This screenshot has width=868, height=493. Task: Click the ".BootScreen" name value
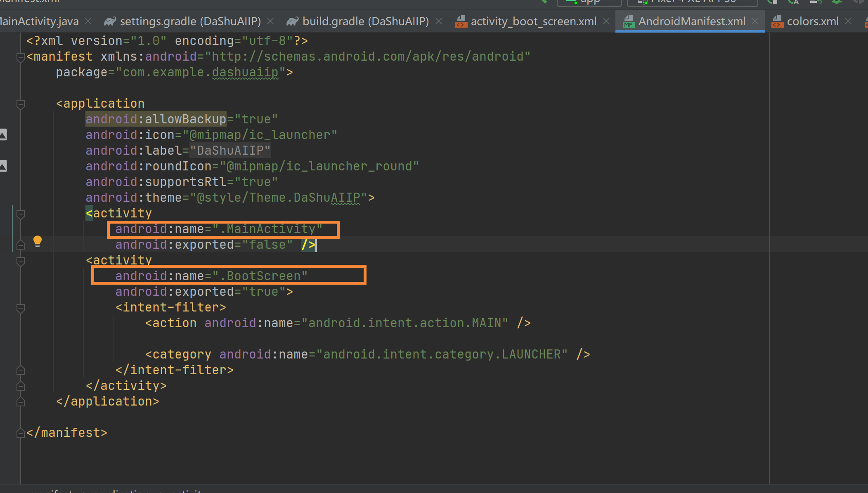tap(260, 276)
